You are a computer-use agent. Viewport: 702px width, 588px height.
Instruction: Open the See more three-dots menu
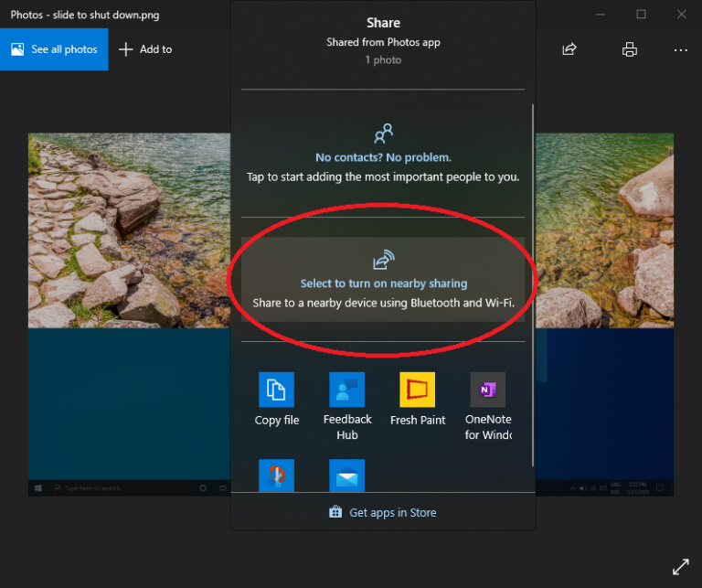point(680,49)
